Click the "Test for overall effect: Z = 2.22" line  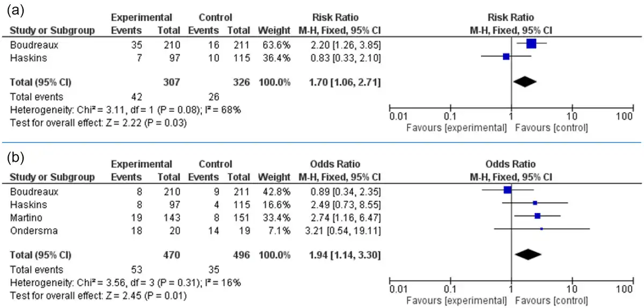(99, 123)
